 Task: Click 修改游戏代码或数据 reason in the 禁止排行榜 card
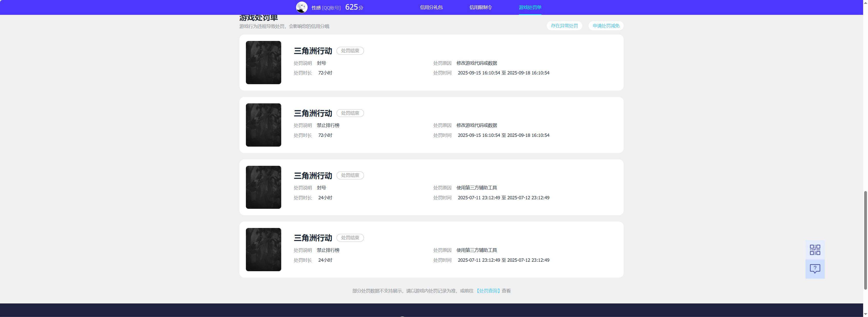click(x=476, y=125)
